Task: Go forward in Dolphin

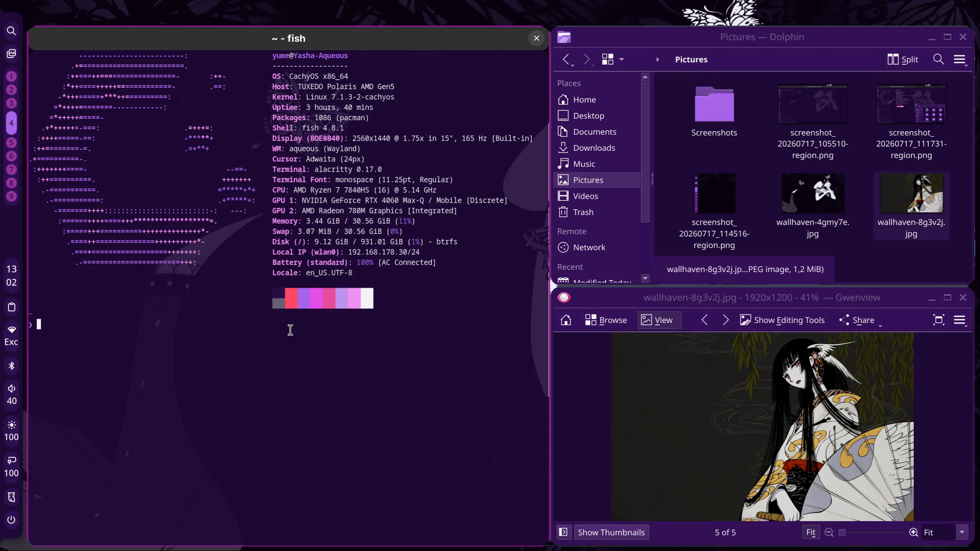Action: point(586,59)
